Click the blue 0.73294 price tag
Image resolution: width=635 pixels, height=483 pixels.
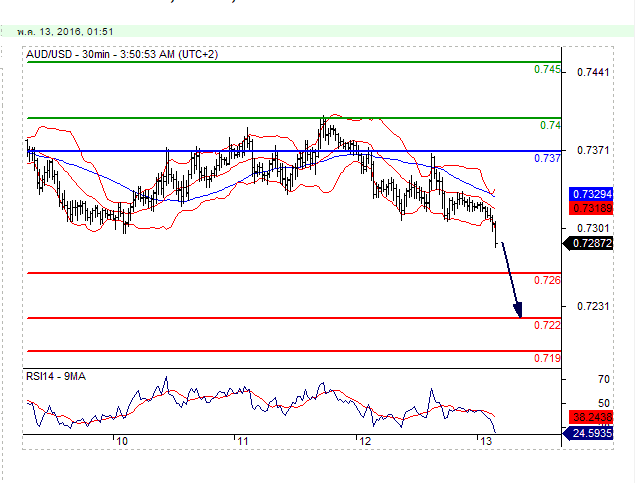click(591, 194)
